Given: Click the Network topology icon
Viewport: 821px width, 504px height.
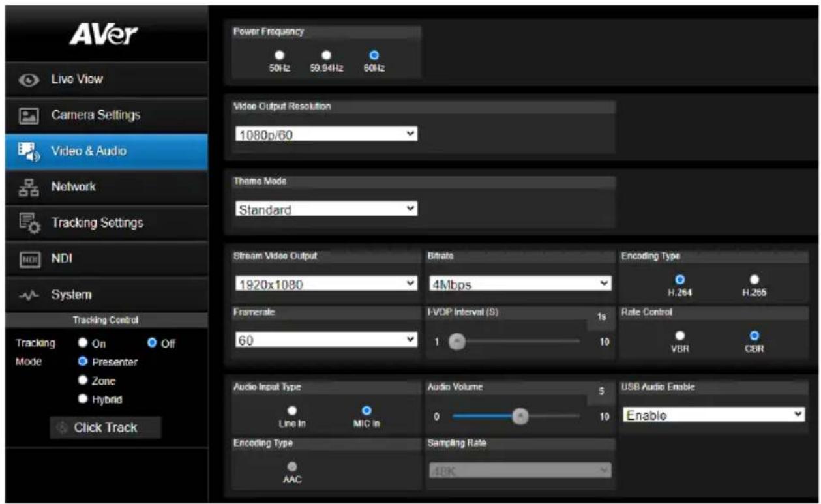Looking at the screenshot, I should [27, 188].
